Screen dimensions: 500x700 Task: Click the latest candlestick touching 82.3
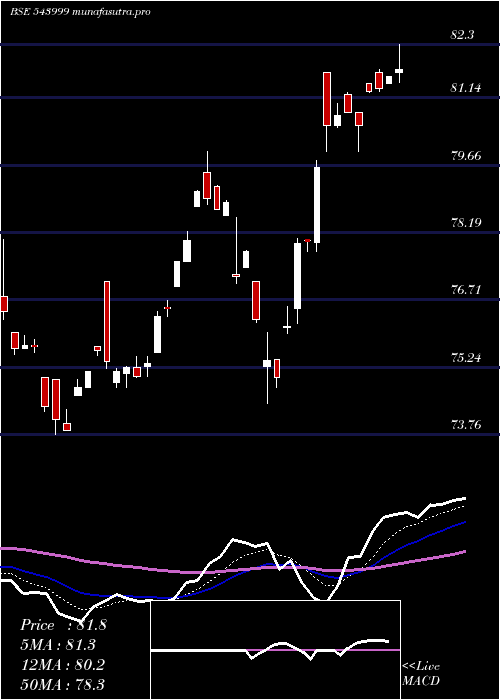tap(399, 63)
